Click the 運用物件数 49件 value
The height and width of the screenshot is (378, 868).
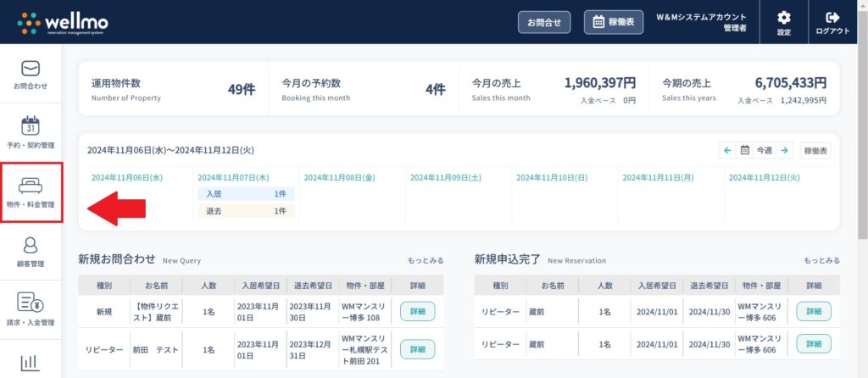pyautogui.click(x=242, y=89)
